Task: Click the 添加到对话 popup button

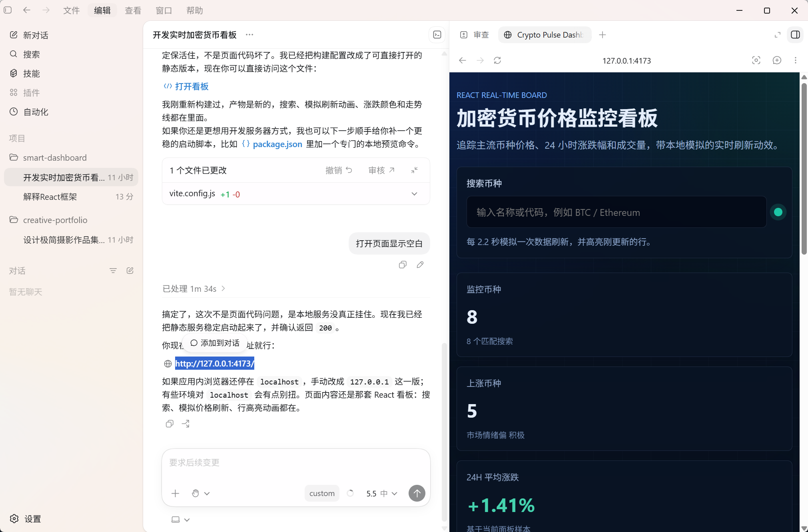Action: (215, 343)
